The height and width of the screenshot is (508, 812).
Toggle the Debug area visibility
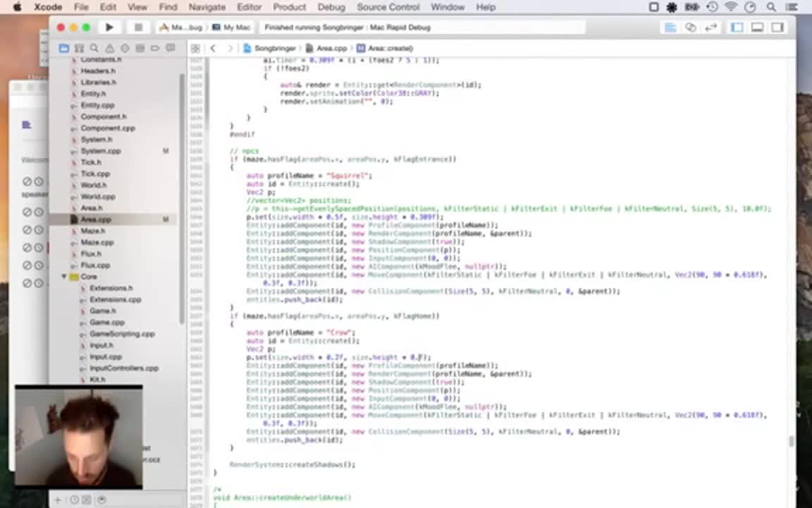click(x=756, y=27)
